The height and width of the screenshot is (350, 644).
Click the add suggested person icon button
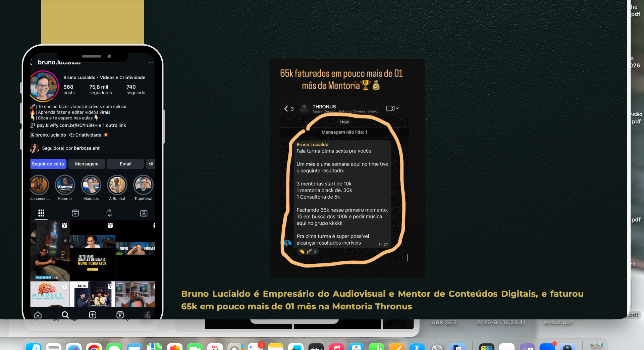151,164
